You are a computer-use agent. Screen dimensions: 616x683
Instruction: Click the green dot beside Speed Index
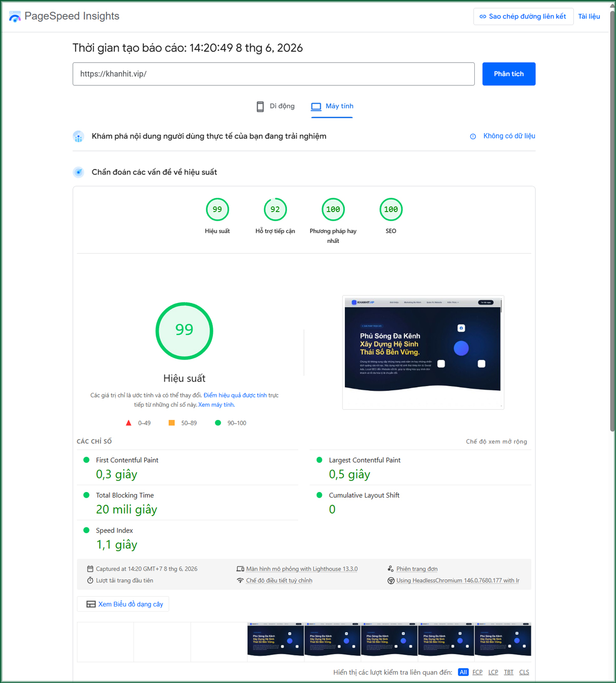tap(86, 530)
